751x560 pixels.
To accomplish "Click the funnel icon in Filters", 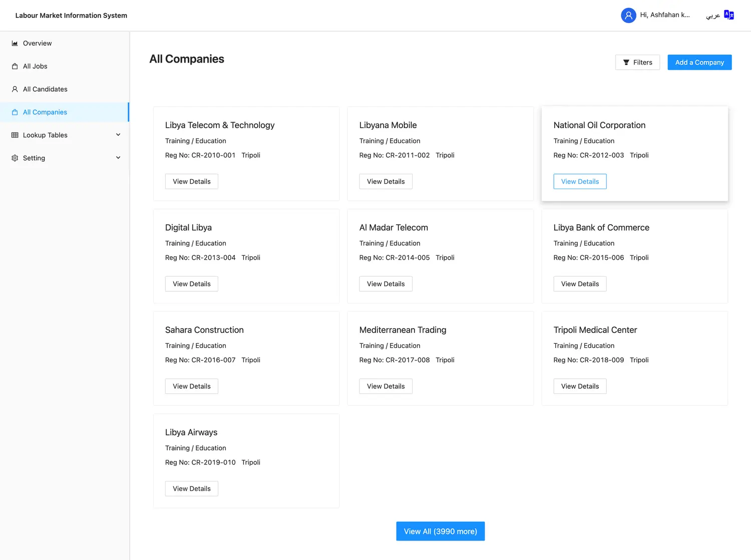I will tap(626, 63).
